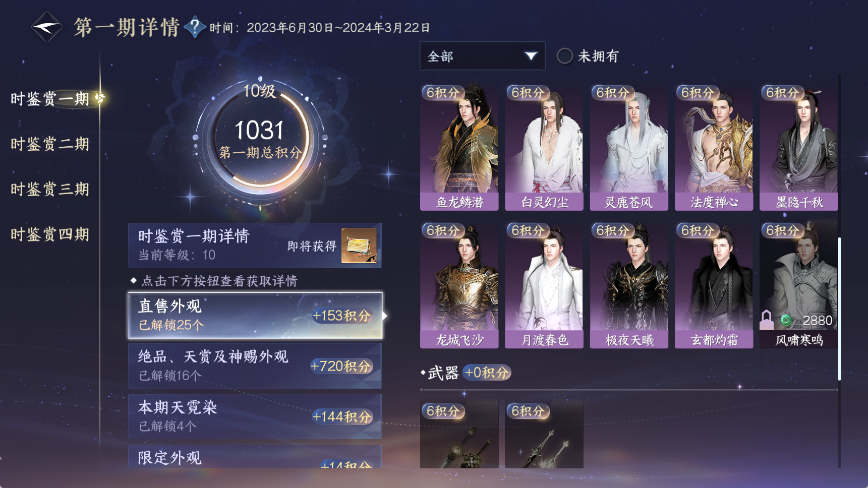868x488 pixels.
Task: Select the first weapon item icon
Action: 459,434
